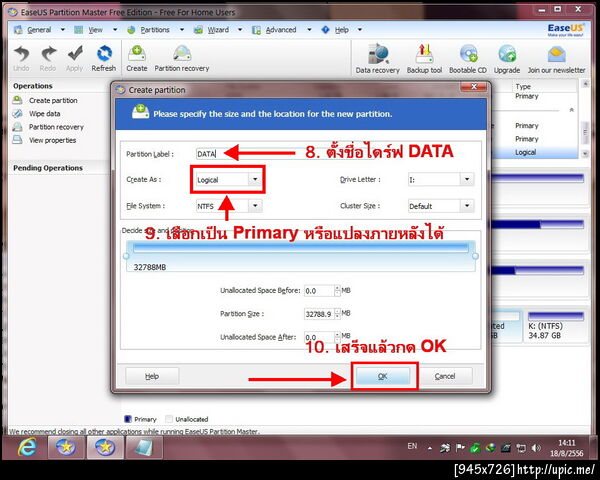Select the Logical row in partition list
600x480 pixels.
[x=534, y=152]
